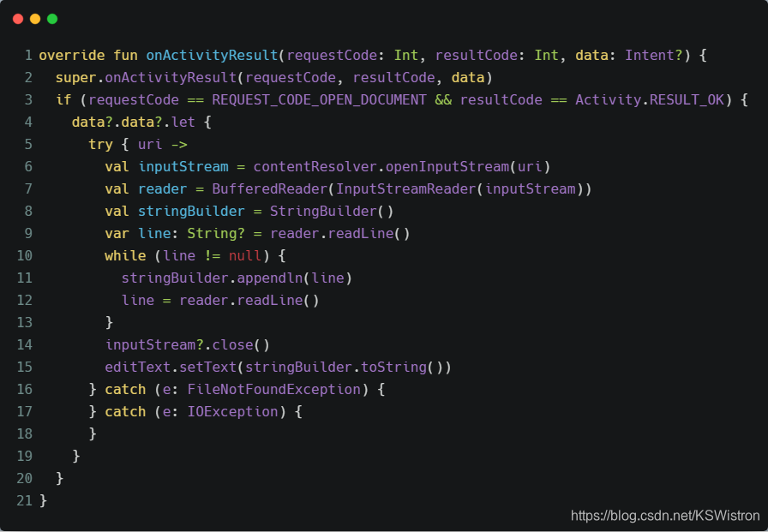
Task: Click the closing brace beside line number 21
Action: pos(43,500)
